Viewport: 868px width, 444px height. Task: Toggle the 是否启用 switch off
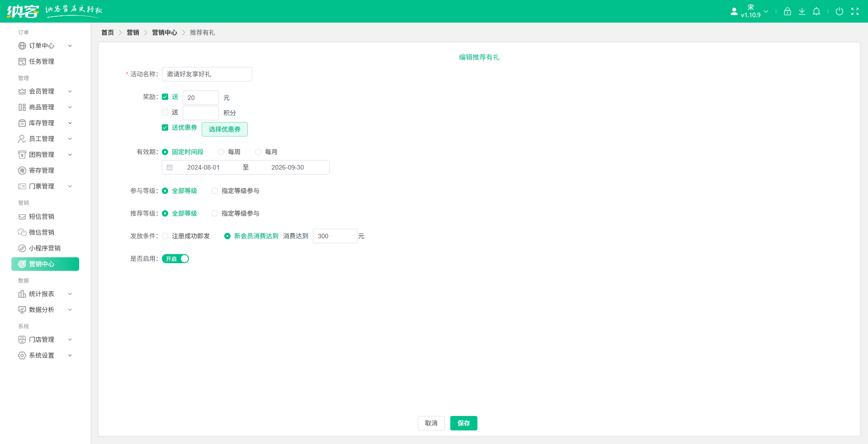175,259
